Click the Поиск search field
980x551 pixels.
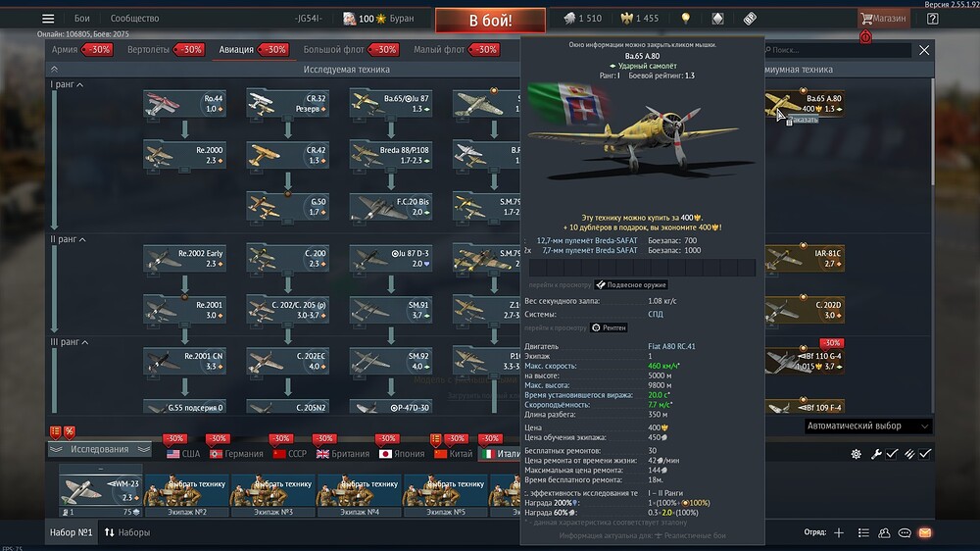click(838, 50)
